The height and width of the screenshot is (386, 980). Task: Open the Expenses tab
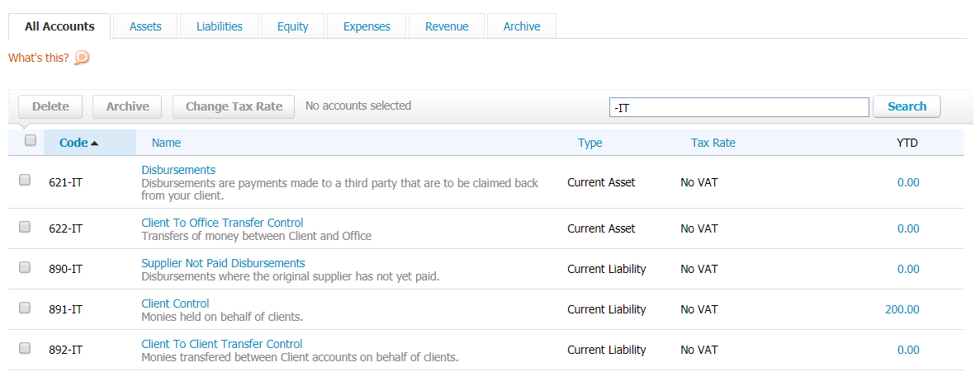point(367,26)
